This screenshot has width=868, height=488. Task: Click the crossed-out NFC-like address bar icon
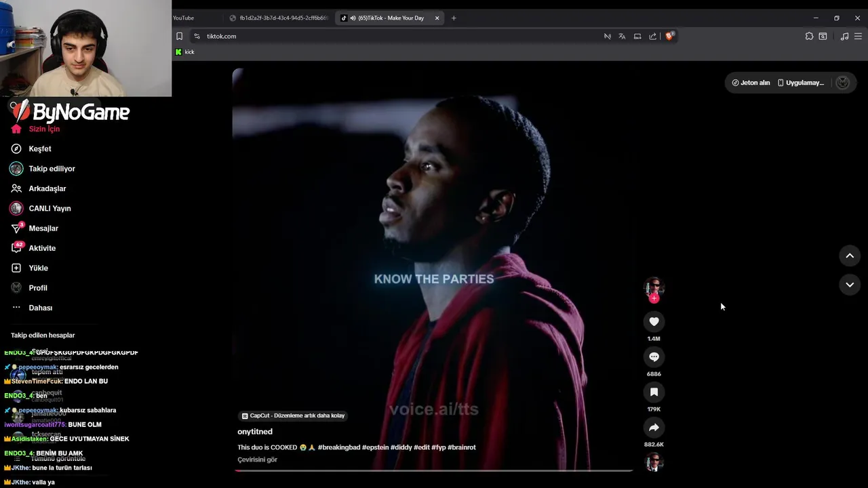[x=607, y=36]
